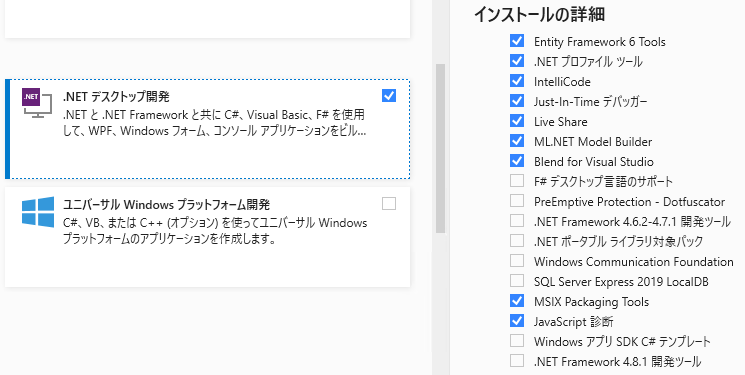The image size is (745, 375).
Task: Click the Windows Communication Foundation label
Action: (x=634, y=261)
